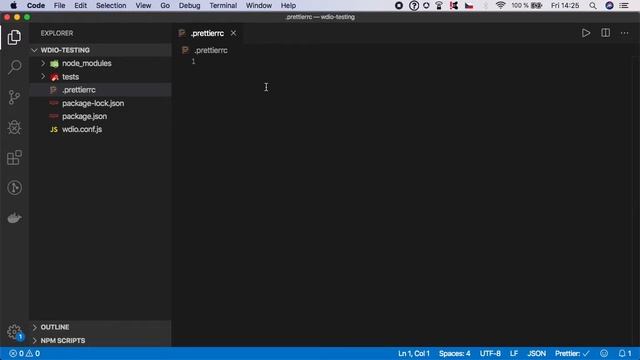Open the Help menu
This screenshot has width=640, height=360.
tap(288, 6)
